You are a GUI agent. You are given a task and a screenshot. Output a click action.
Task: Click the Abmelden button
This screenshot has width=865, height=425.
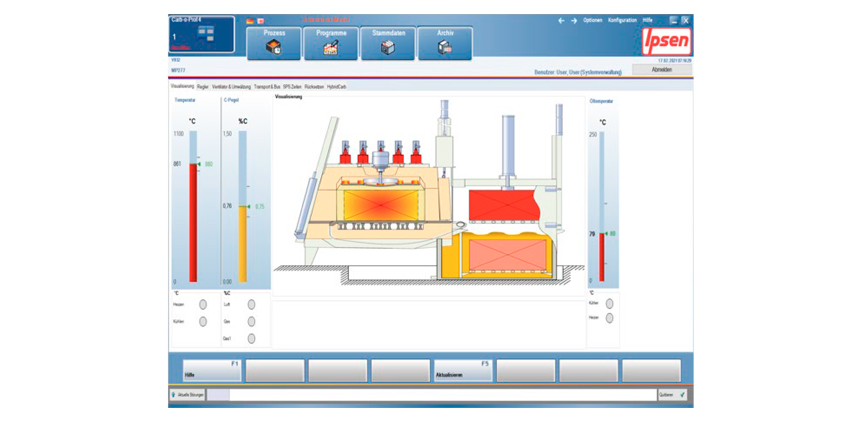(662, 70)
